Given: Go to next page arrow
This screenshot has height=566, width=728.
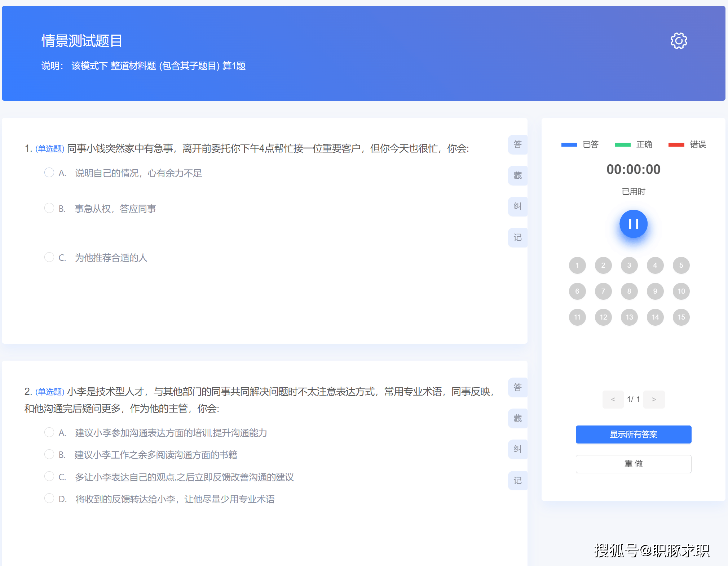Looking at the screenshot, I should (x=654, y=399).
